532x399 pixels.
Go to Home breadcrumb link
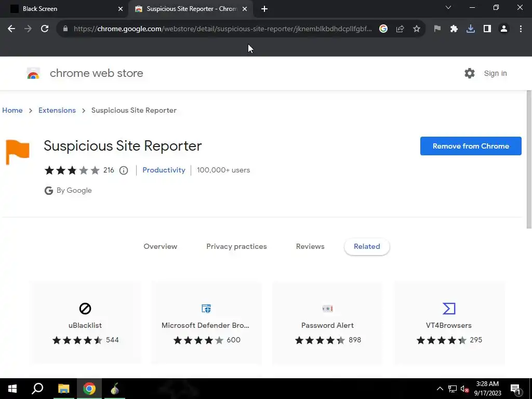pyautogui.click(x=12, y=110)
